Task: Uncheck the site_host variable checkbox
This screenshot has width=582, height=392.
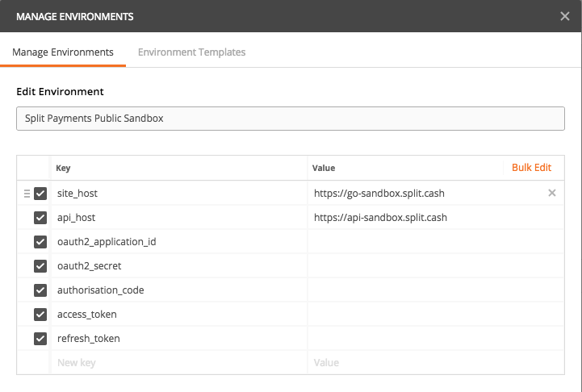Action: pos(40,194)
